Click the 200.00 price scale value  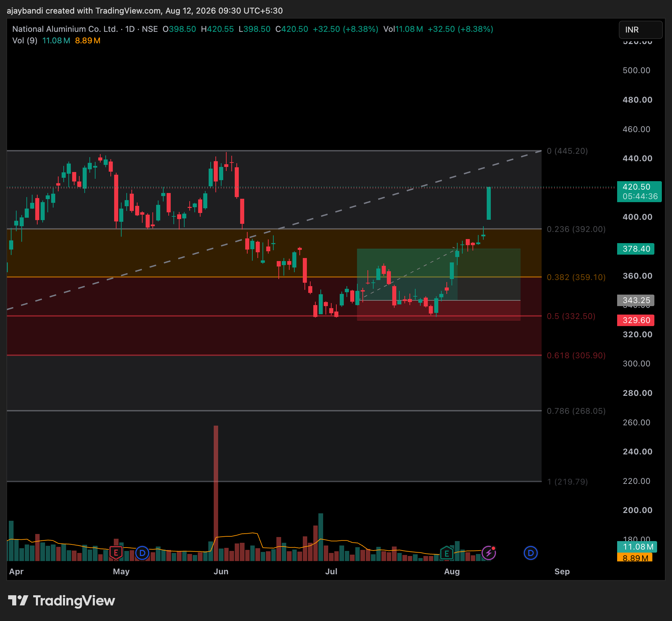[x=637, y=510]
